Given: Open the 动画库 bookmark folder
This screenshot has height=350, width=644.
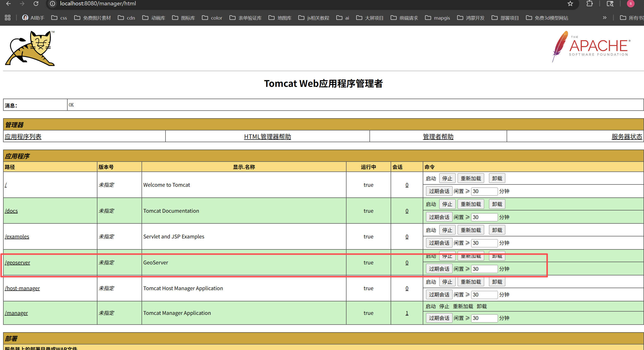Looking at the screenshot, I should 154,18.
